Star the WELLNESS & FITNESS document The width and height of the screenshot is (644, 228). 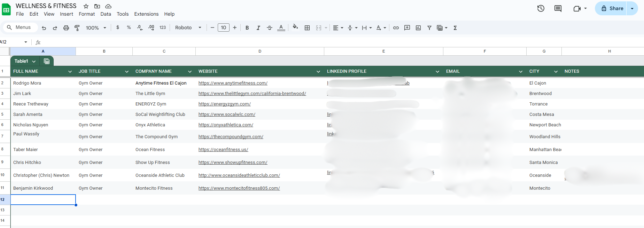86,6
